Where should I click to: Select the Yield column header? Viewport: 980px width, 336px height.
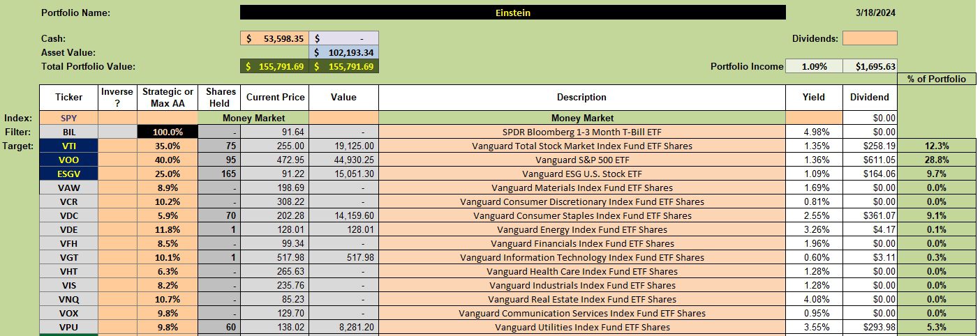[x=813, y=98]
